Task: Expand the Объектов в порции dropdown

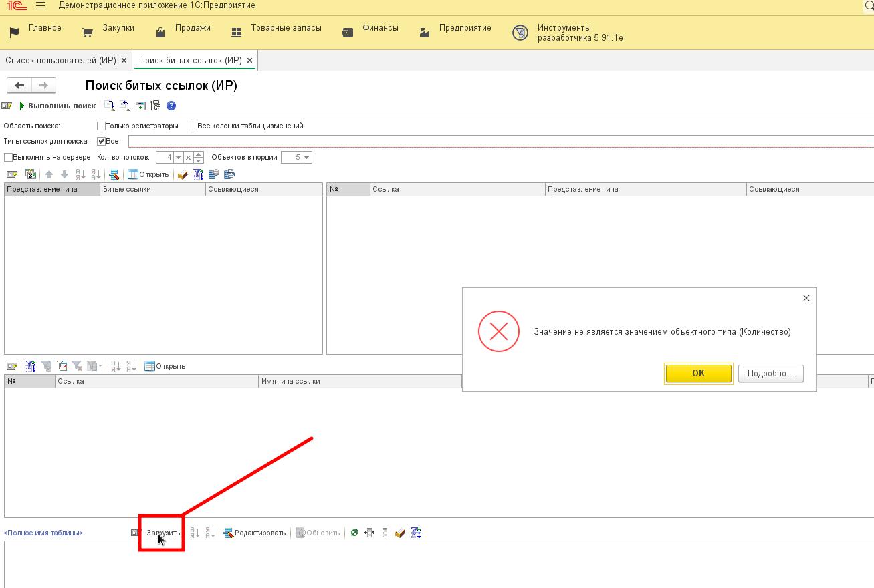Action: pyautogui.click(x=307, y=158)
